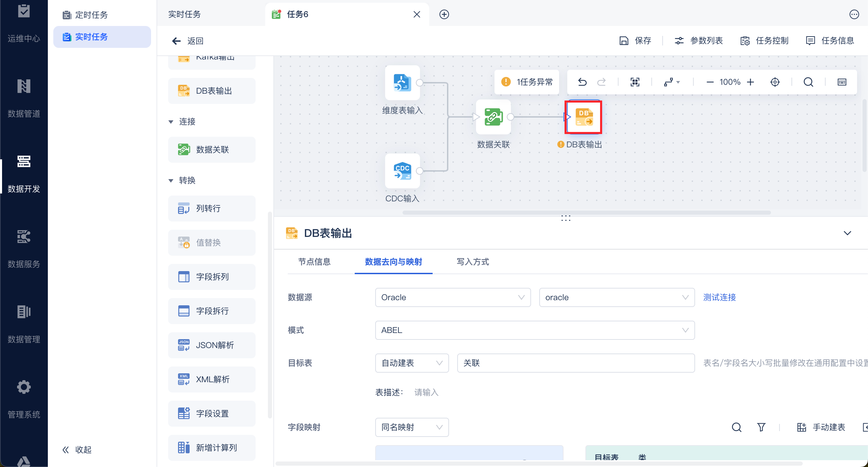
Task: Click the filter funnel icon in field mapping
Action: tap(761, 427)
